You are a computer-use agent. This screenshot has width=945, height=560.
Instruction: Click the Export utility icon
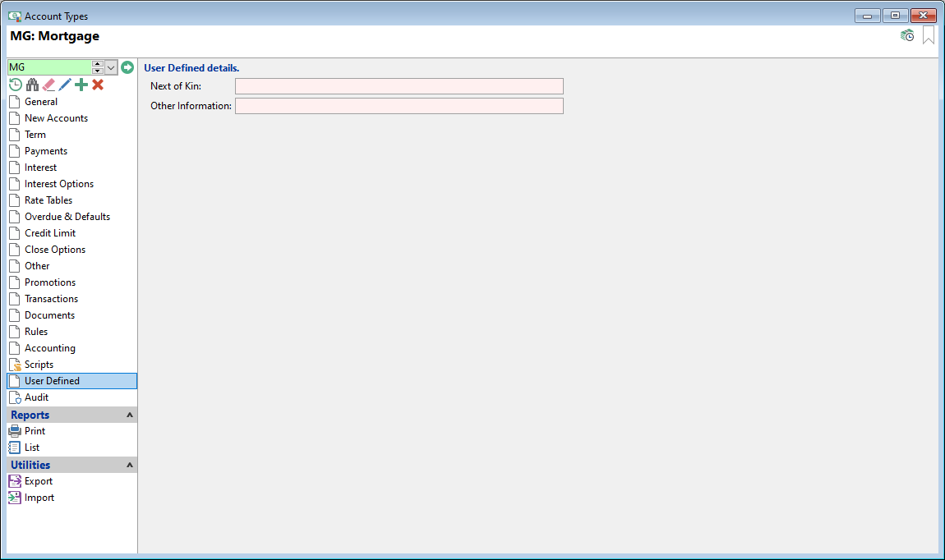15,481
